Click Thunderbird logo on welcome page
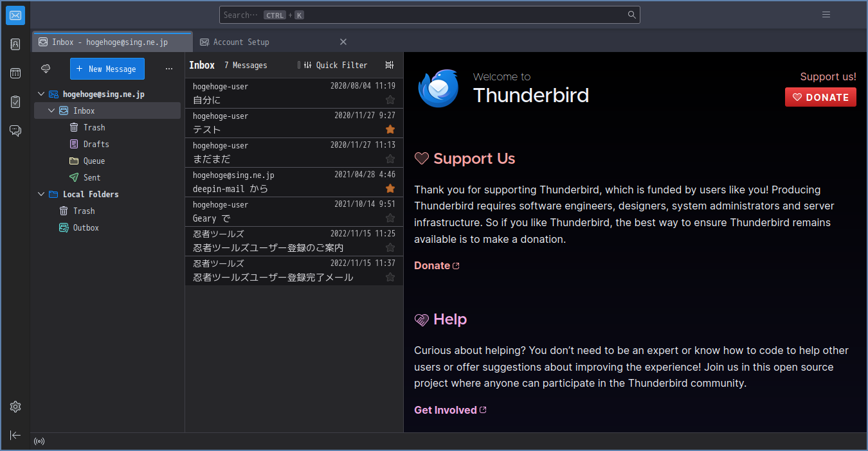868x451 pixels. pyautogui.click(x=438, y=88)
